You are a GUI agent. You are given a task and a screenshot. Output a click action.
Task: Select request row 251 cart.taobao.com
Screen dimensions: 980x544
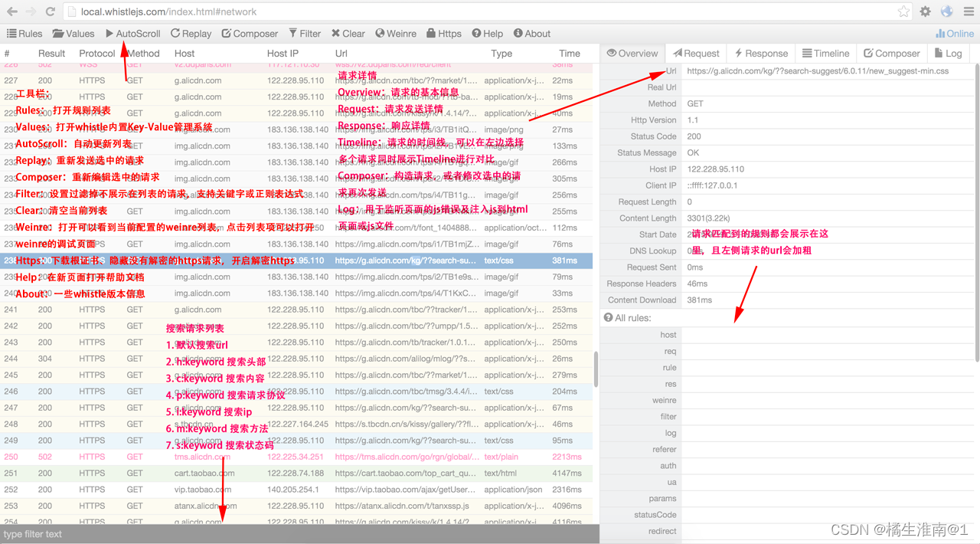[x=296, y=474]
